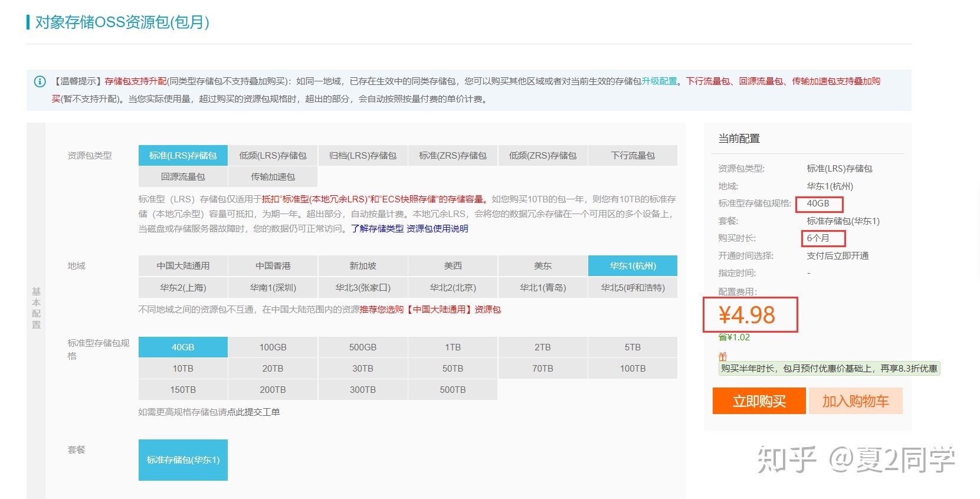Choose 中国大陆通用 region
Image resolution: width=980 pixels, height=499 pixels.
point(183,266)
